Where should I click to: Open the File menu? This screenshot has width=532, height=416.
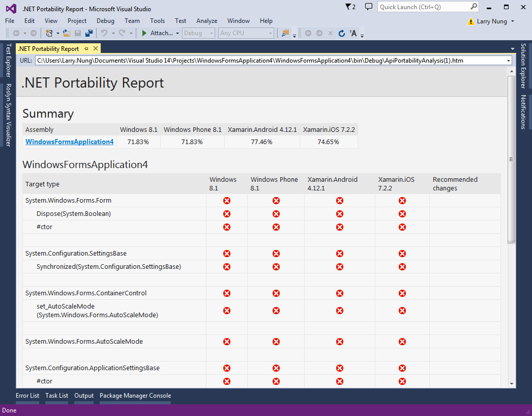pyautogui.click(x=10, y=21)
